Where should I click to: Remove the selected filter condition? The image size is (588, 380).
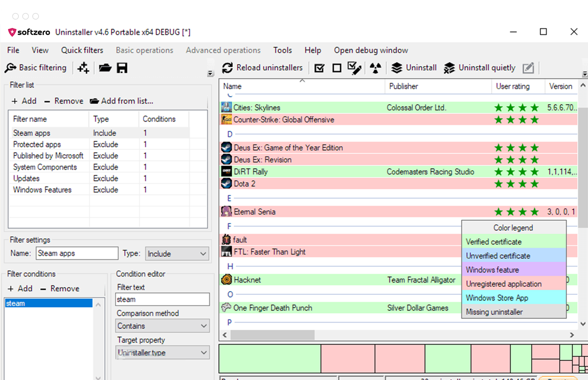pyautogui.click(x=60, y=288)
